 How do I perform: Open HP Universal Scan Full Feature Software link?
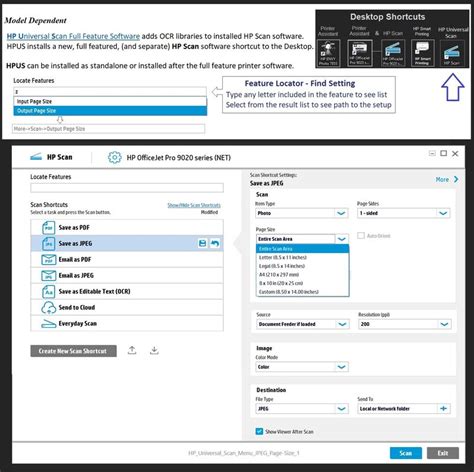(x=73, y=36)
